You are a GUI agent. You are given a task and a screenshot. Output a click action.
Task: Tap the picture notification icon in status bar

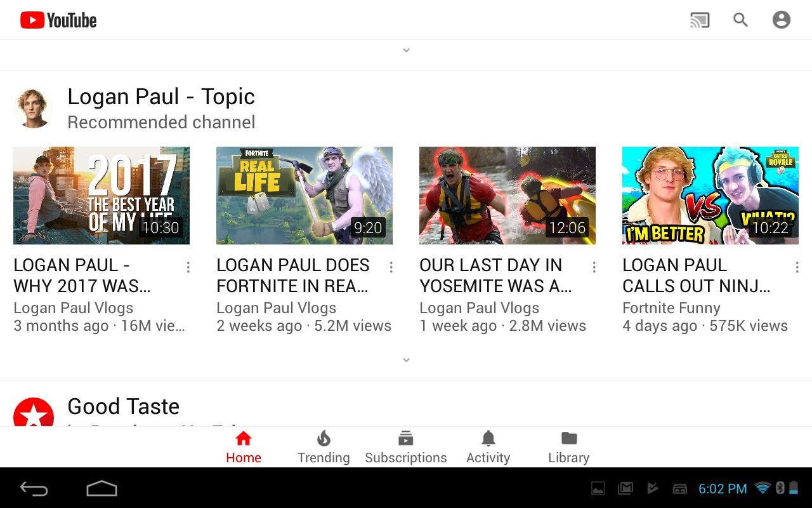click(x=598, y=488)
